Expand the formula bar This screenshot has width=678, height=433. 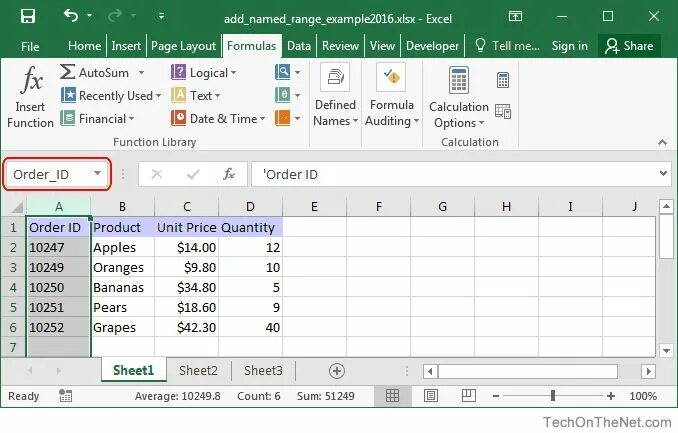pyautogui.click(x=663, y=174)
